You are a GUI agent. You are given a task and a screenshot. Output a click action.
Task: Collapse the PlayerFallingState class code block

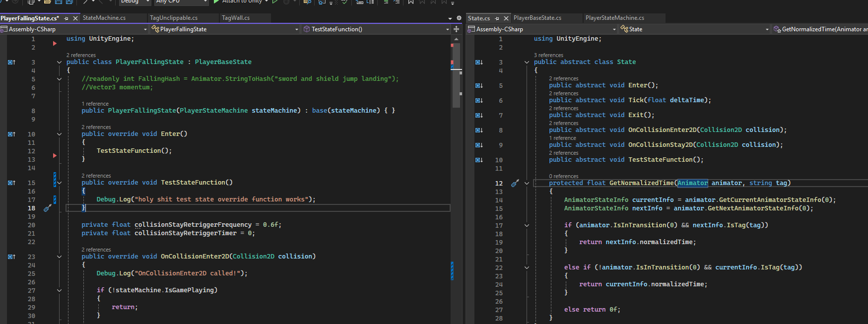pyautogui.click(x=59, y=62)
